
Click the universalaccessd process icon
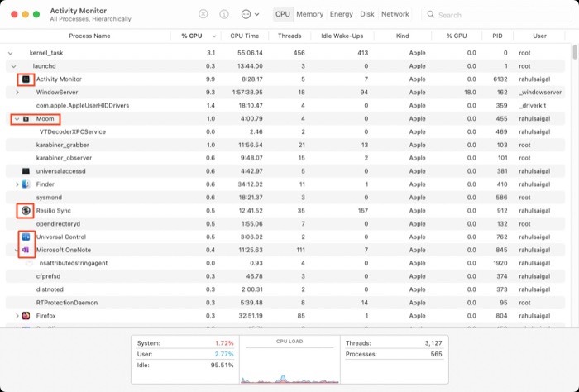click(26, 171)
